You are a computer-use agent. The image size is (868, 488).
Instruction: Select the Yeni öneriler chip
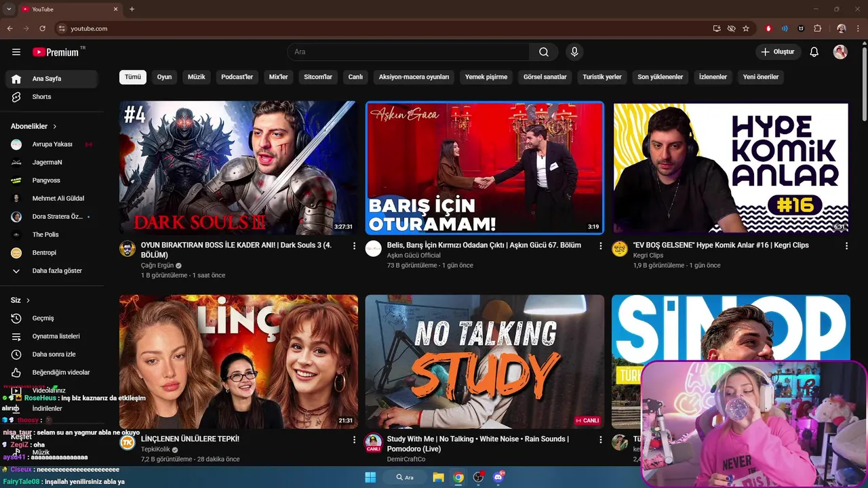[761, 77]
